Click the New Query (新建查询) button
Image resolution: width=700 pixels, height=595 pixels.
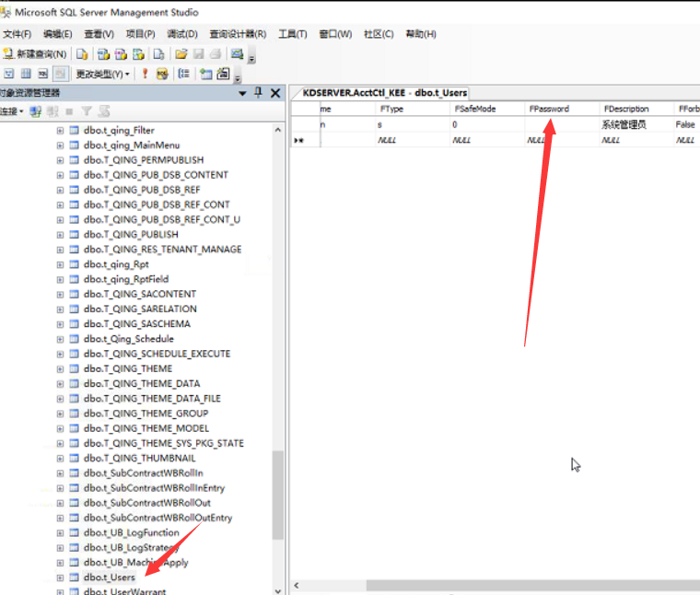(x=35, y=54)
